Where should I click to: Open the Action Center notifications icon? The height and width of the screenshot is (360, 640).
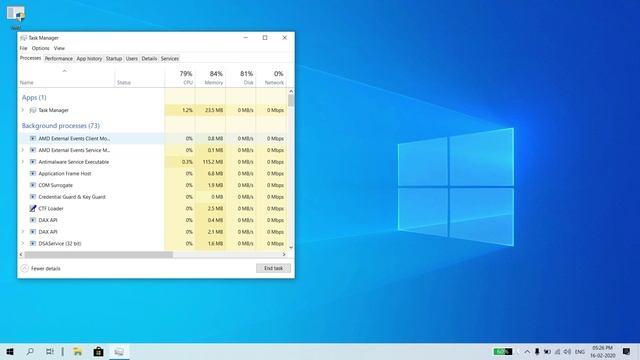point(627,351)
